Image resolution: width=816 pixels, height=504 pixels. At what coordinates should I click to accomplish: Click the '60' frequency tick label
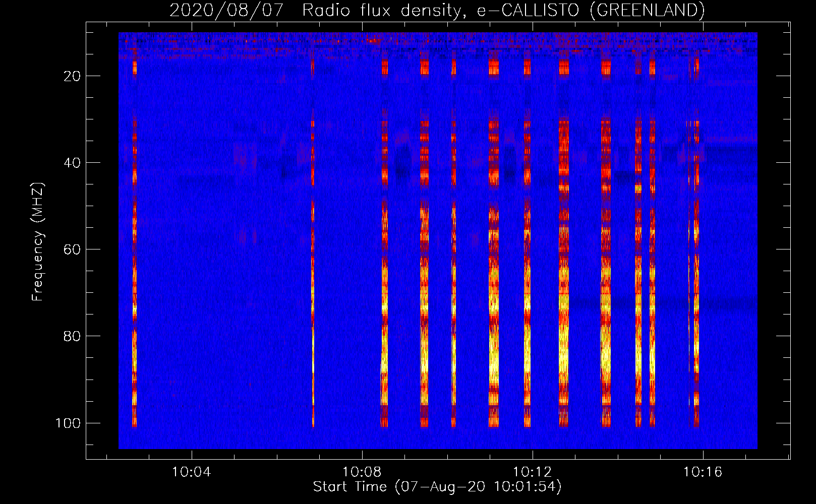(x=72, y=249)
